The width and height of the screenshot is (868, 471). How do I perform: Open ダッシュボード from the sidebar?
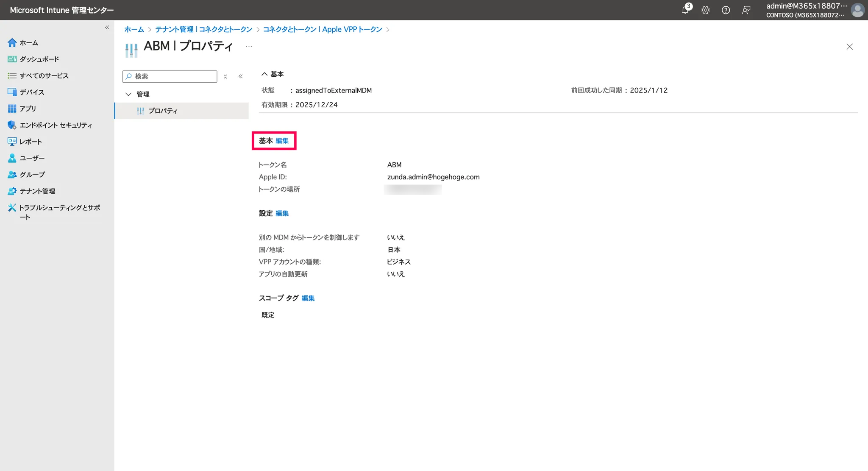tap(39, 59)
